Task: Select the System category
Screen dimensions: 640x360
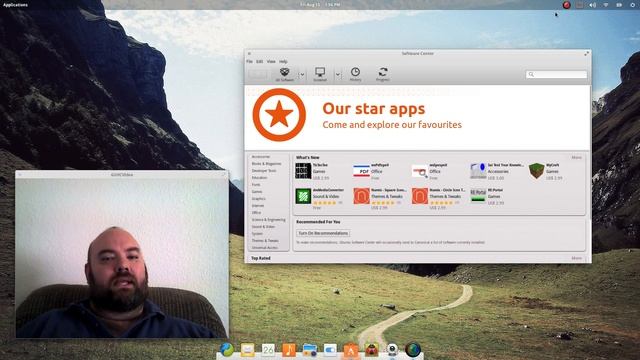Action: point(257,233)
